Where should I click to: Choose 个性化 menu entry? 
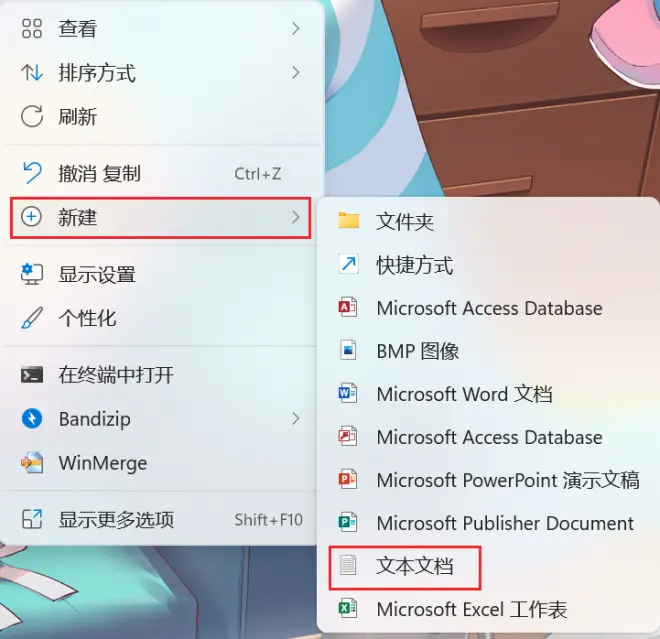tap(160, 318)
